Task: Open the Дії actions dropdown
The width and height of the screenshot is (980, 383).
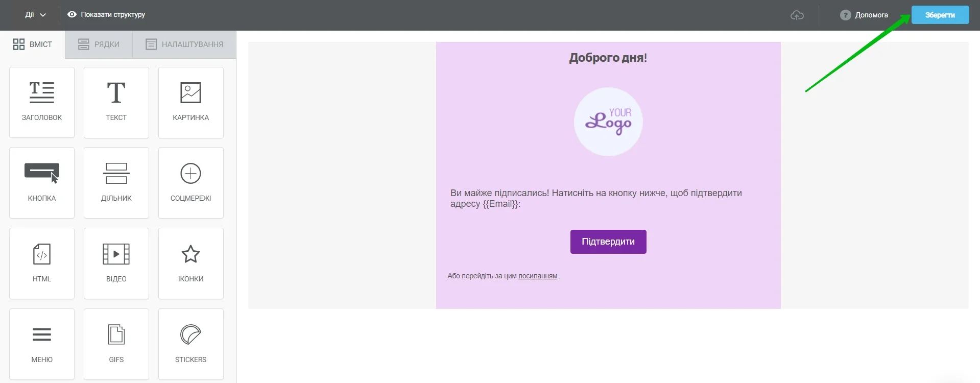Action: click(x=35, y=15)
